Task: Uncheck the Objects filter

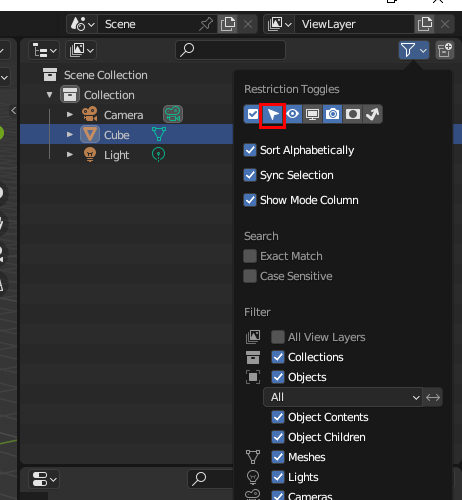Action: 278,377
